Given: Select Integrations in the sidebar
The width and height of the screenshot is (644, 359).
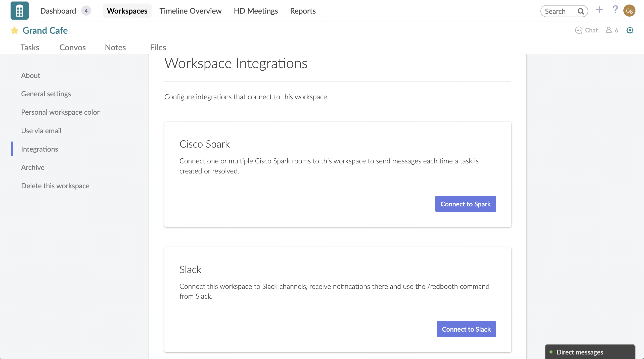Looking at the screenshot, I should (x=39, y=149).
